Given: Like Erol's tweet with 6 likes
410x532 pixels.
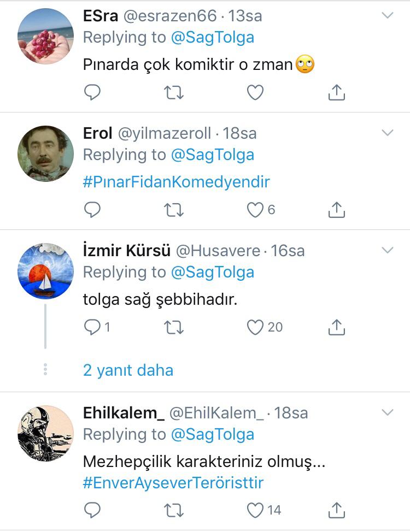Looking at the screenshot, I should coord(255,210).
